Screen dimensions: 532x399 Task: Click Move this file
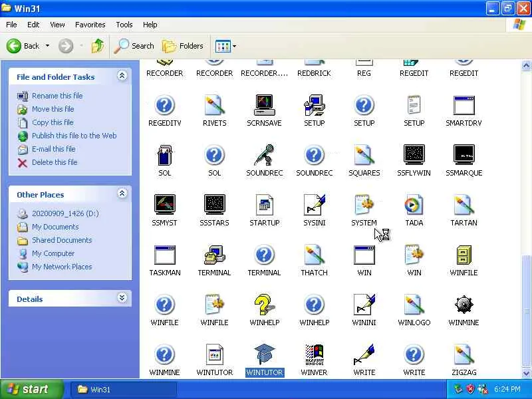(53, 109)
